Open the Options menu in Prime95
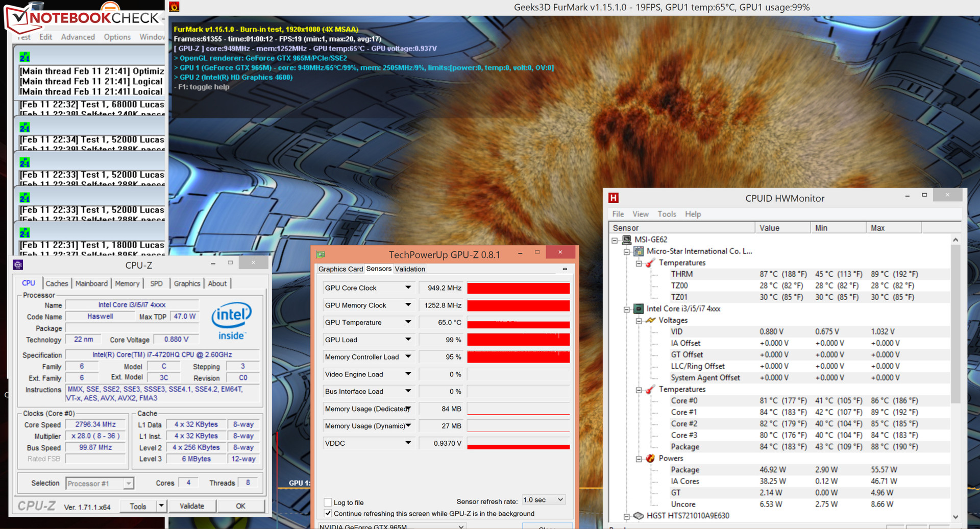Viewport: 980px width, 529px height. coord(117,37)
